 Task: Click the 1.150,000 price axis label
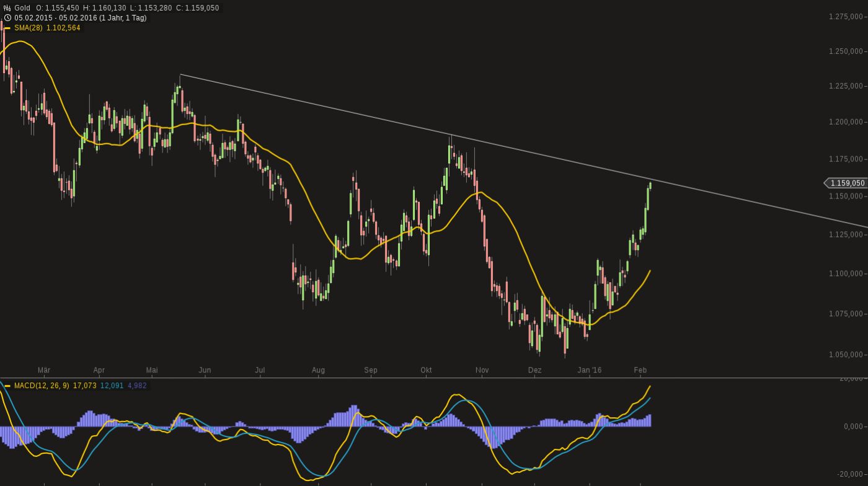click(x=846, y=197)
